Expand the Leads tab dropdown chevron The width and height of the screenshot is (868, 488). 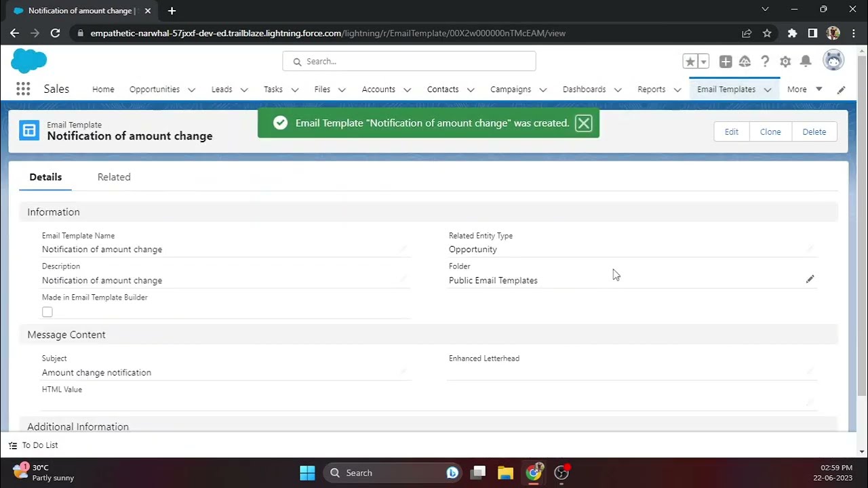(244, 89)
